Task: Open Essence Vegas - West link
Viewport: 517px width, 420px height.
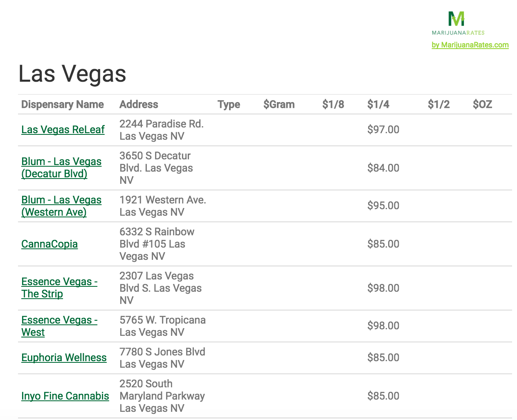Action: point(59,326)
